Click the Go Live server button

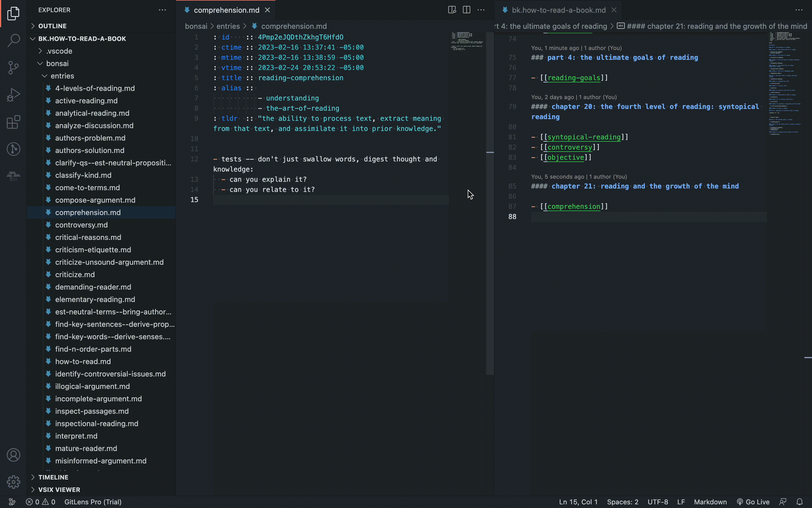[753, 502]
